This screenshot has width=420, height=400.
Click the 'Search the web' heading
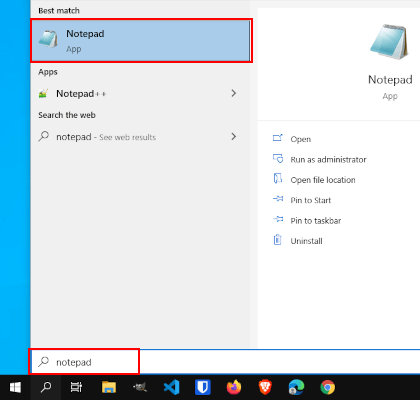point(67,115)
